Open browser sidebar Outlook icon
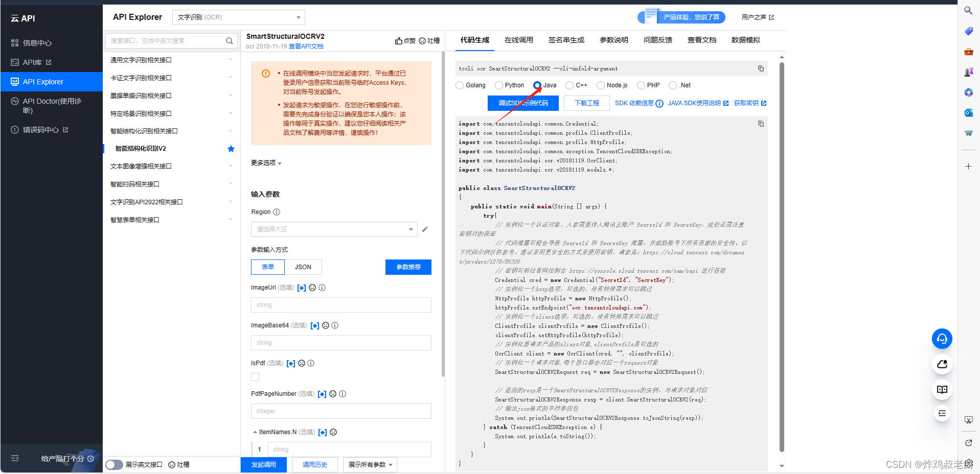This screenshot has height=474, width=980. coord(968,113)
